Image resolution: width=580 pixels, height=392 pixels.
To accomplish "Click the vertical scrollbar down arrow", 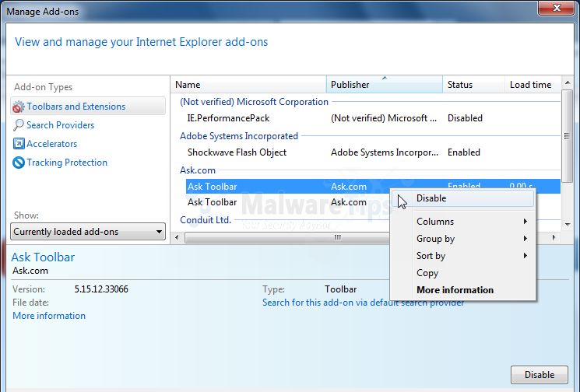I will tap(567, 224).
